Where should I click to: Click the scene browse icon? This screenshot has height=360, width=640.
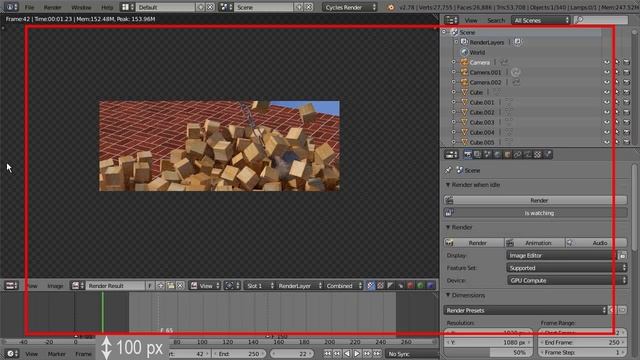point(225,7)
